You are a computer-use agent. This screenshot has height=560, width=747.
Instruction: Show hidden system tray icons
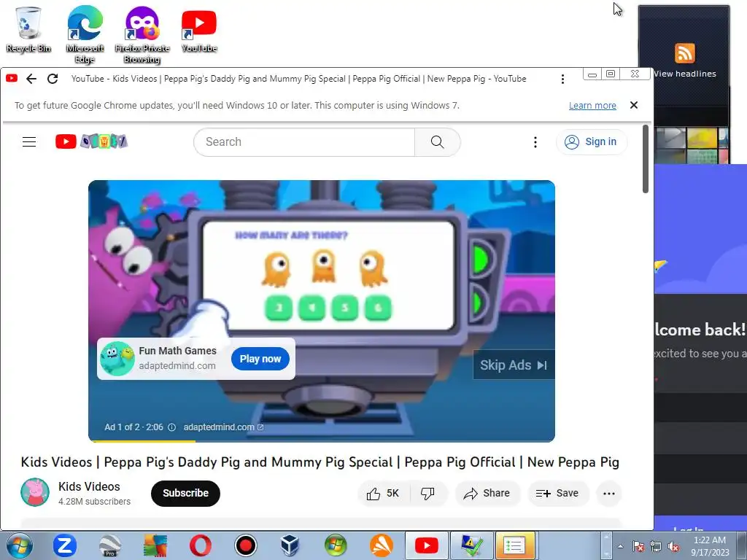coord(620,546)
